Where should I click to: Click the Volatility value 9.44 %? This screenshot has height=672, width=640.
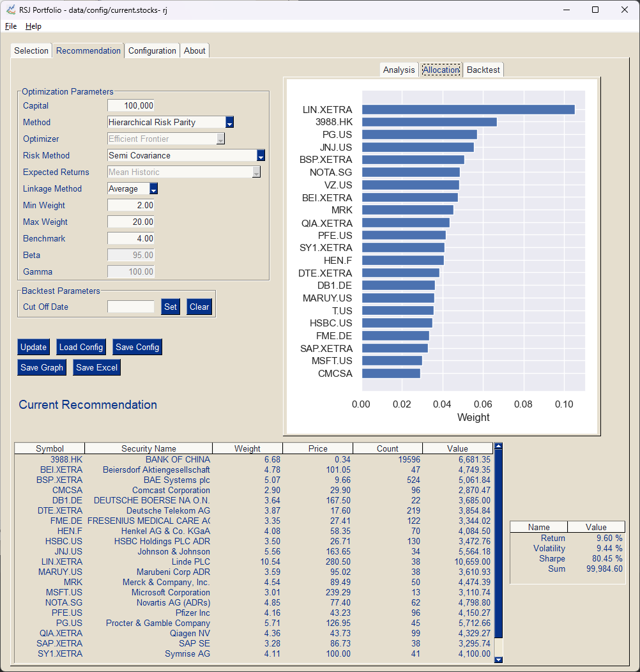pos(609,548)
